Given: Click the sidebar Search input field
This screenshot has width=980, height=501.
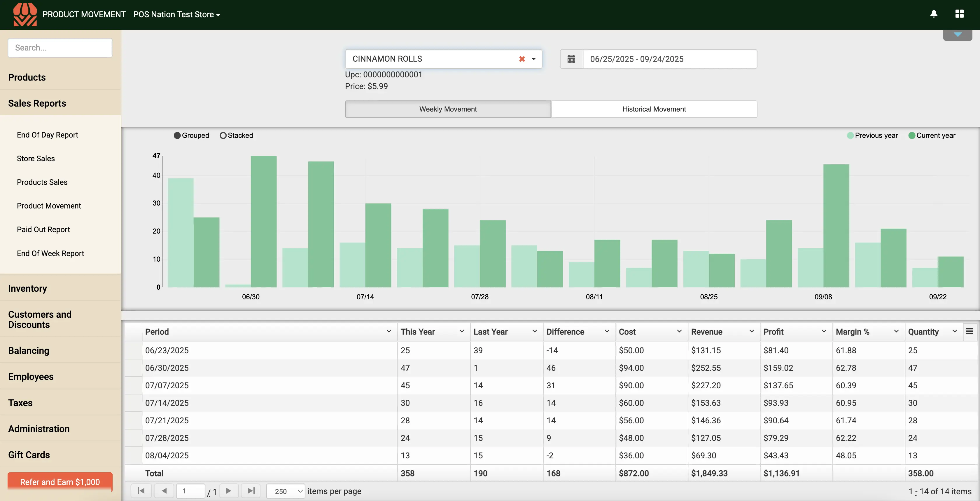Looking at the screenshot, I should [x=60, y=48].
